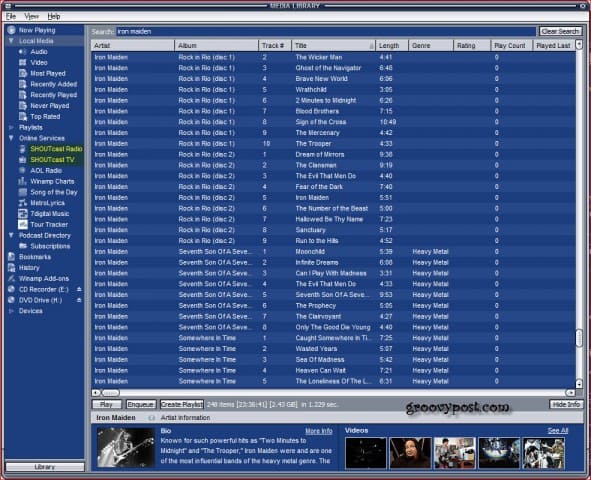Viewport: 591px width, 480px height.
Task: Expand the Devices tree node
Action: coord(11,311)
